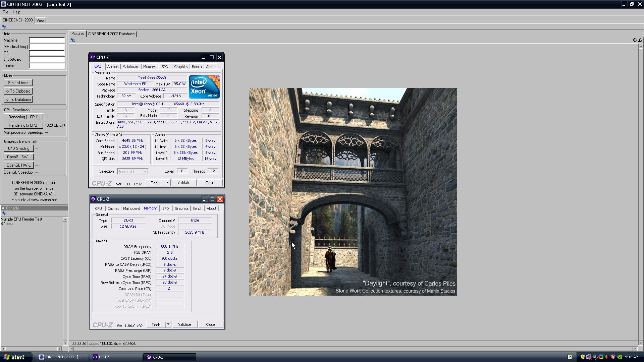Select the Pictures tab
The height and width of the screenshot is (362, 644).
point(78,34)
